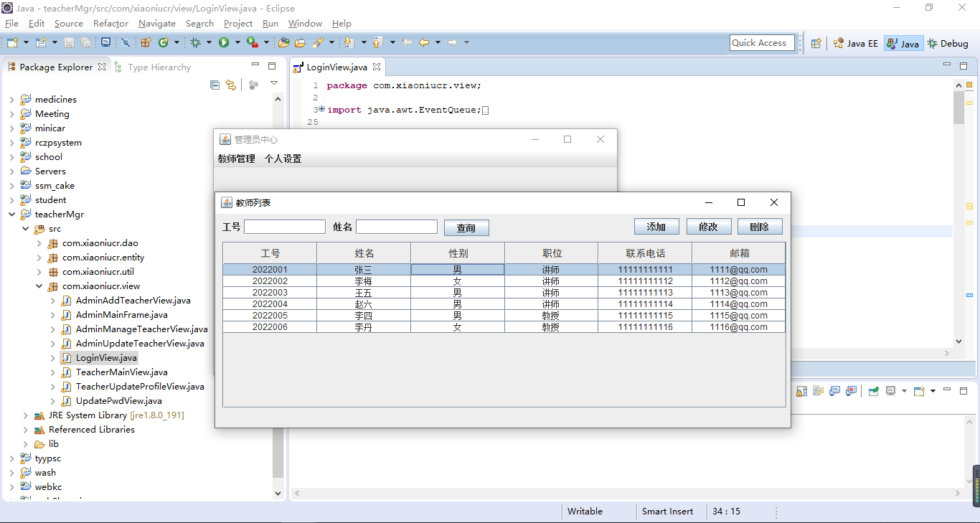Click the Open Perspective icon
Image resolution: width=980 pixels, height=523 pixels.
point(816,43)
